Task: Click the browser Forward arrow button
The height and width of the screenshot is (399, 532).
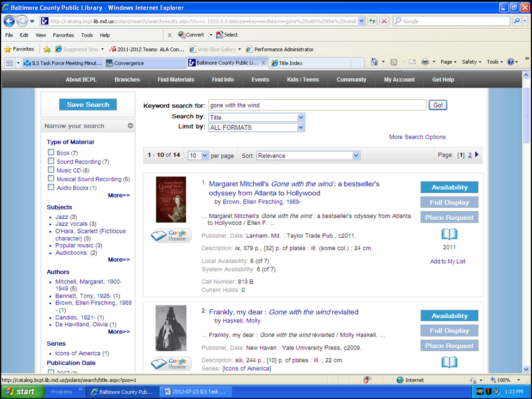Action: (x=22, y=21)
